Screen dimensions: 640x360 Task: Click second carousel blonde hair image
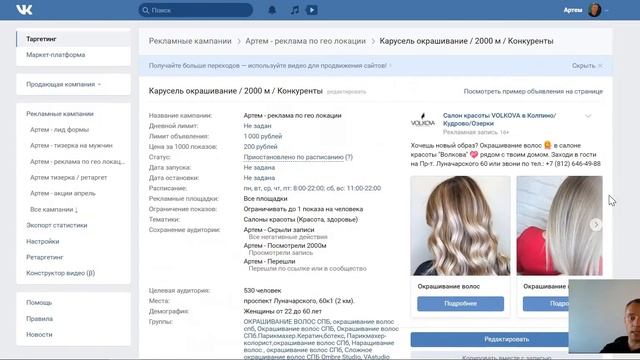point(560,226)
